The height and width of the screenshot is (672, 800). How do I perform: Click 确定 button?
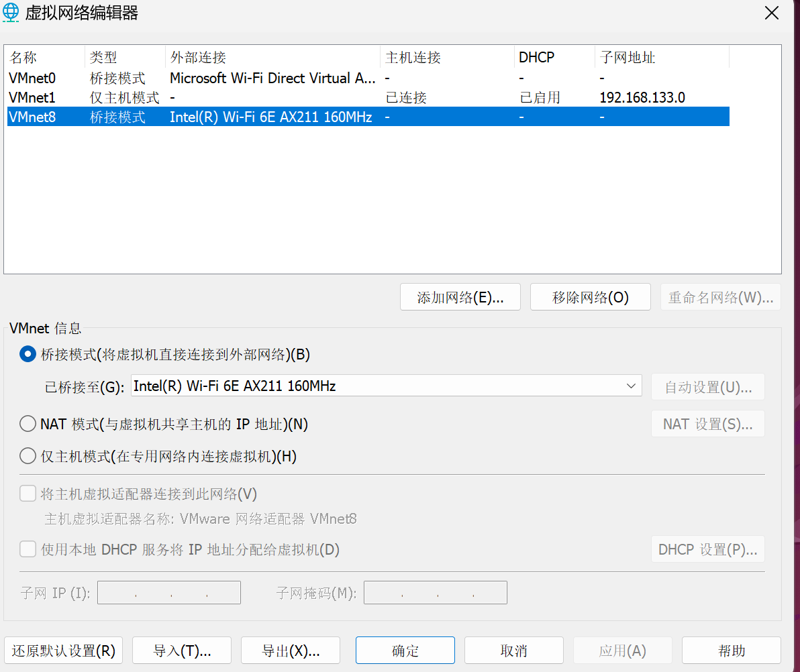pyautogui.click(x=405, y=650)
